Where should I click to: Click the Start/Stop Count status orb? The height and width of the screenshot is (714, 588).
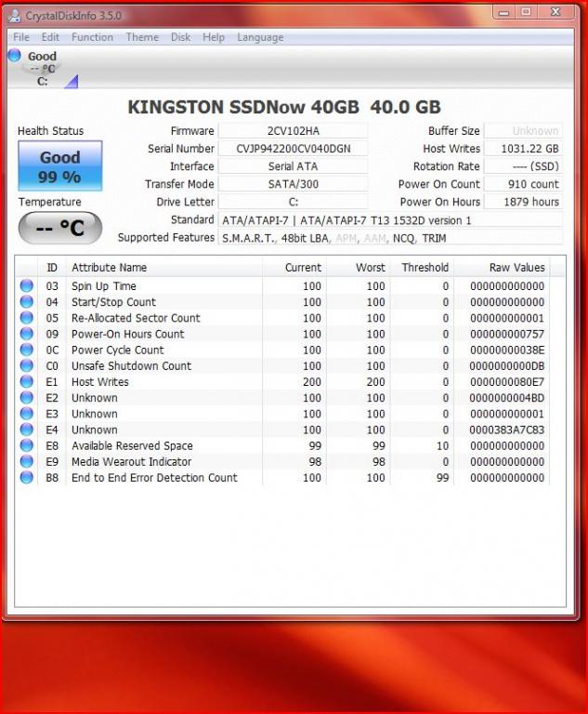(27, 302)
